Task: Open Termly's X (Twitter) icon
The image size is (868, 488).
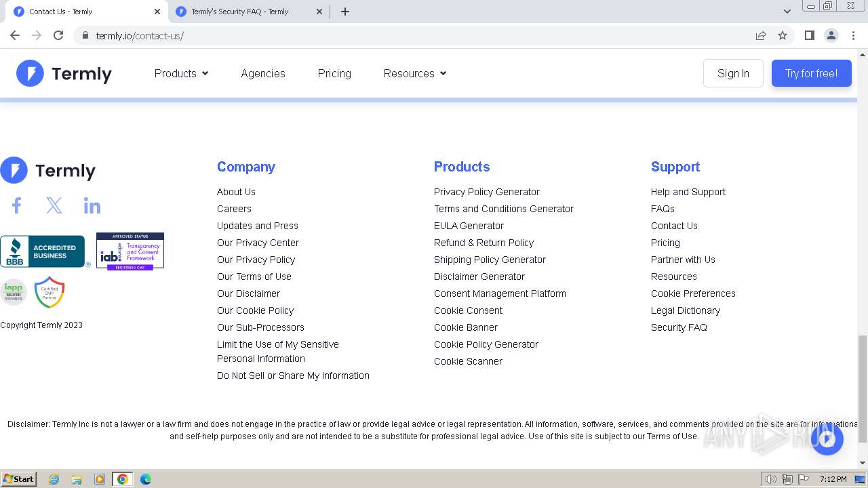Action: tap(54, 205)
